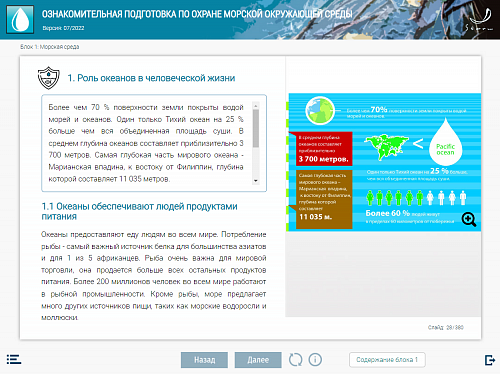Click the brown 11 035 м. box
The width and height of the screenshot is (500, 374).
[323, 199]
